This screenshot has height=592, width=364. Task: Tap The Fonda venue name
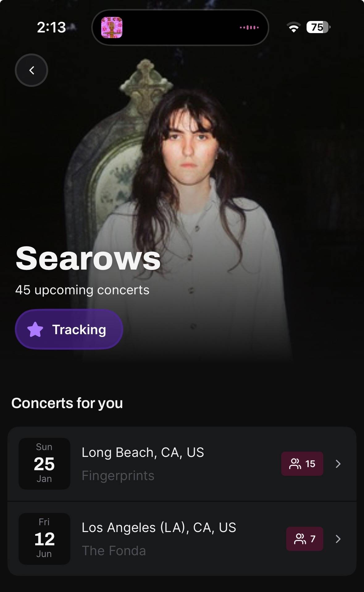pyautogui.click(x=114, y=551)
